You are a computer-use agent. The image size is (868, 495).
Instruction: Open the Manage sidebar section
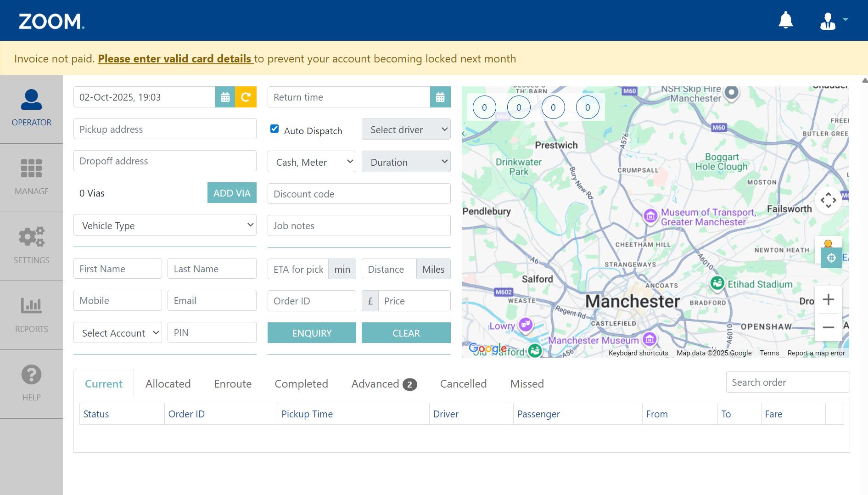coord(31,178)
